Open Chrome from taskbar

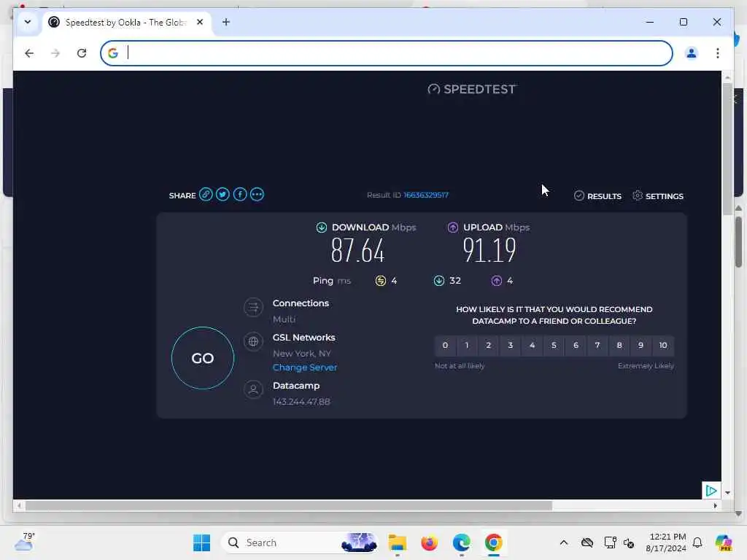click(494, 542)
